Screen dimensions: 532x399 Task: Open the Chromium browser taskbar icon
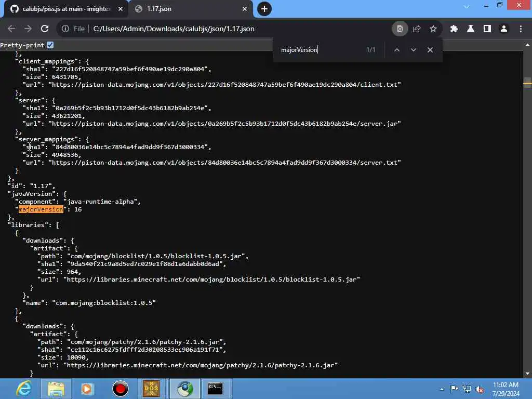click(x=184, y=389)
